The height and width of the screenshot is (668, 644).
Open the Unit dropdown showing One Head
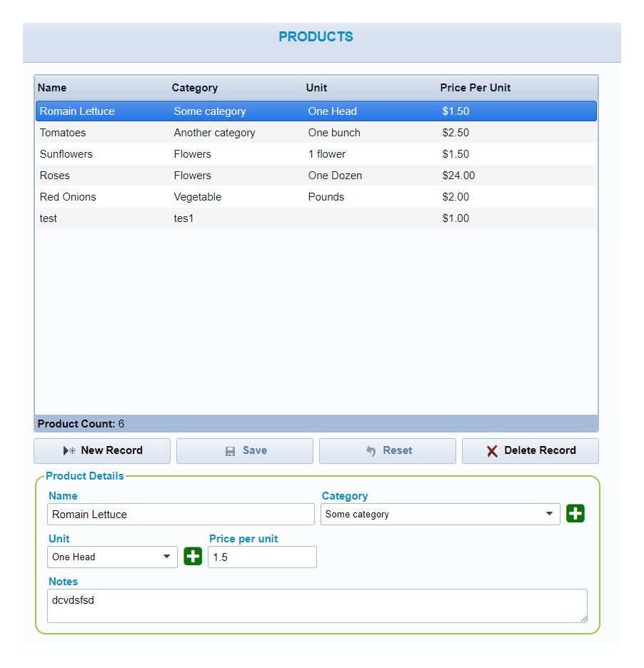[112, 557]
